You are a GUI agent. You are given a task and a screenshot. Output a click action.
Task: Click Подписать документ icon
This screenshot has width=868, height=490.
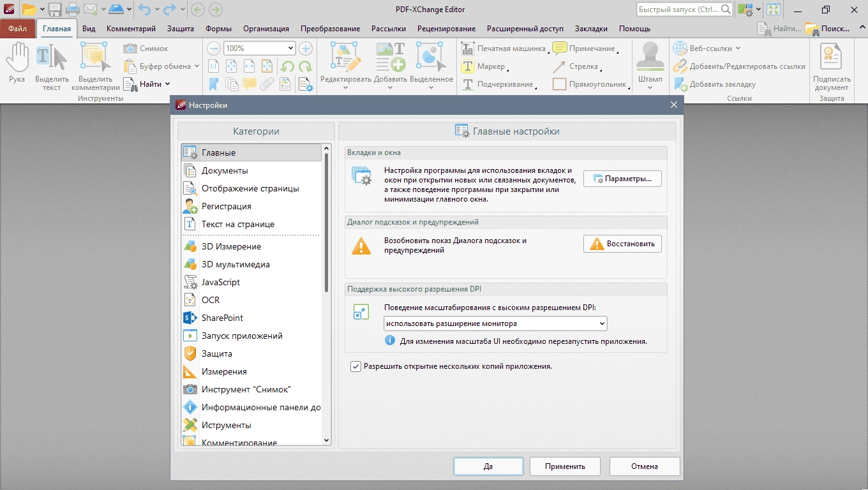(x=832, y=67)
